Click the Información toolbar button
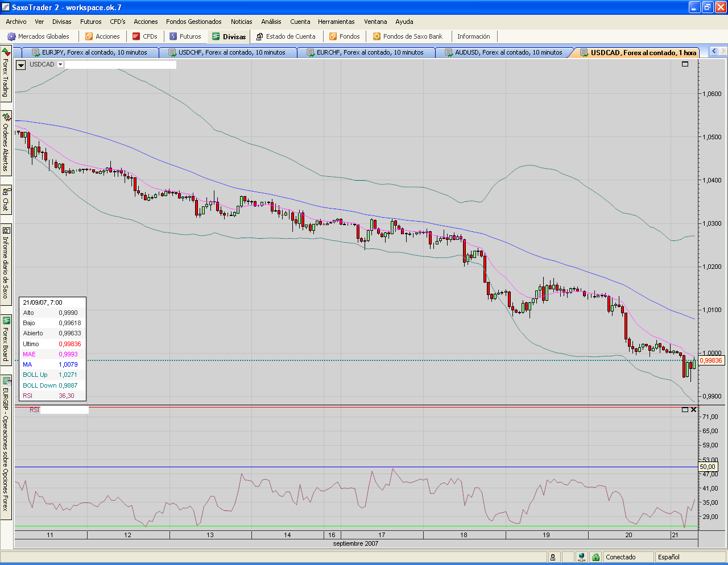728x565 pixels. [473, 36]
